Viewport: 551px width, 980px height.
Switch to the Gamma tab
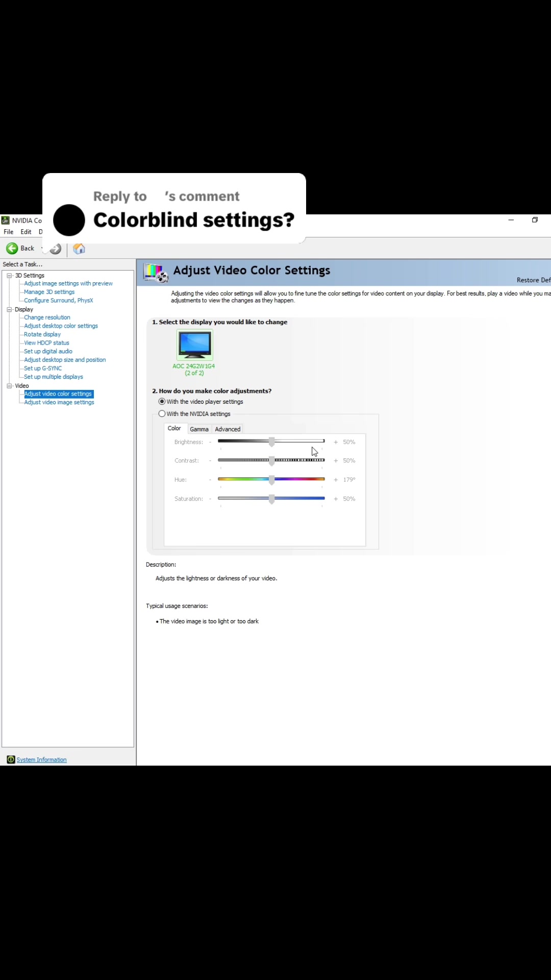point(199,429)
